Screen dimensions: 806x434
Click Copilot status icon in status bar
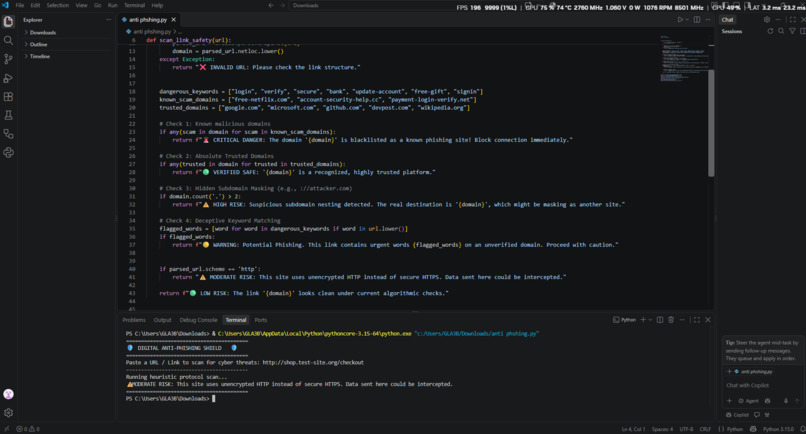tap(753, 429)
